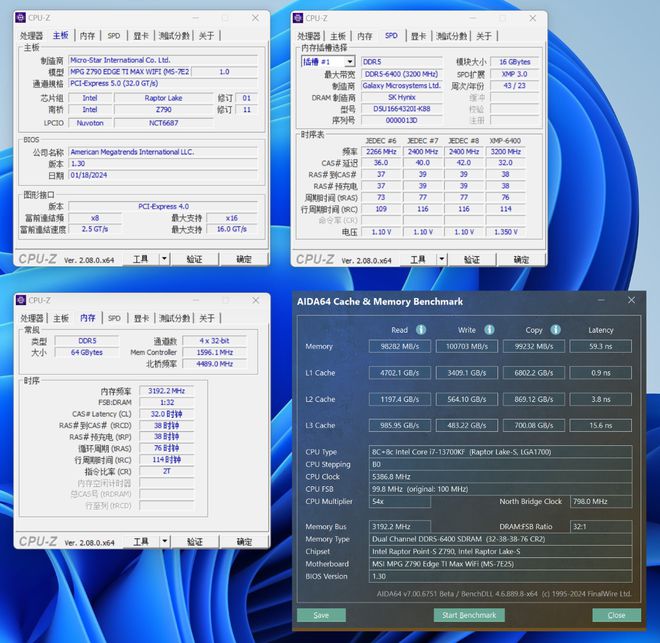Click CPU-Z app icon in motherboard window title
Viewport: 660px width, 643px height.
21,18
